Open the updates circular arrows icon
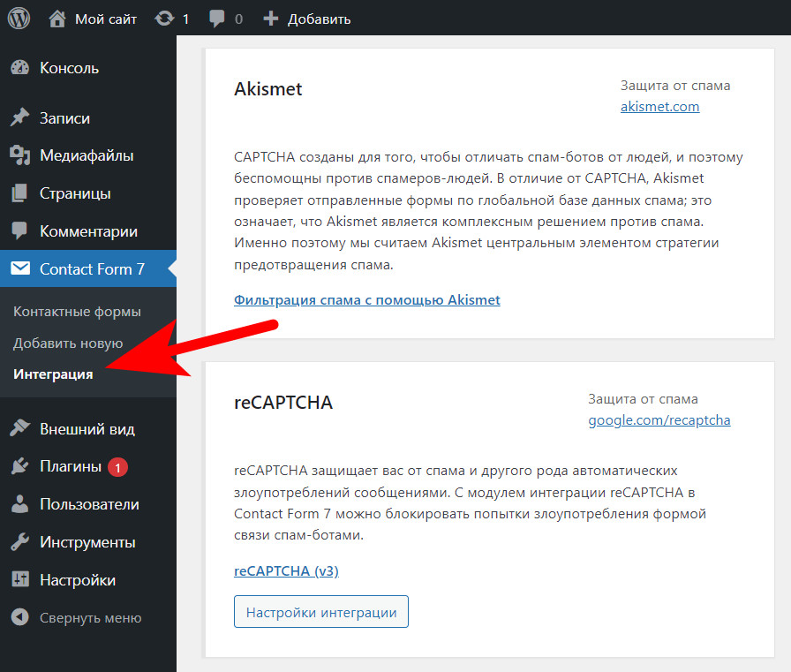 [164, 19]
